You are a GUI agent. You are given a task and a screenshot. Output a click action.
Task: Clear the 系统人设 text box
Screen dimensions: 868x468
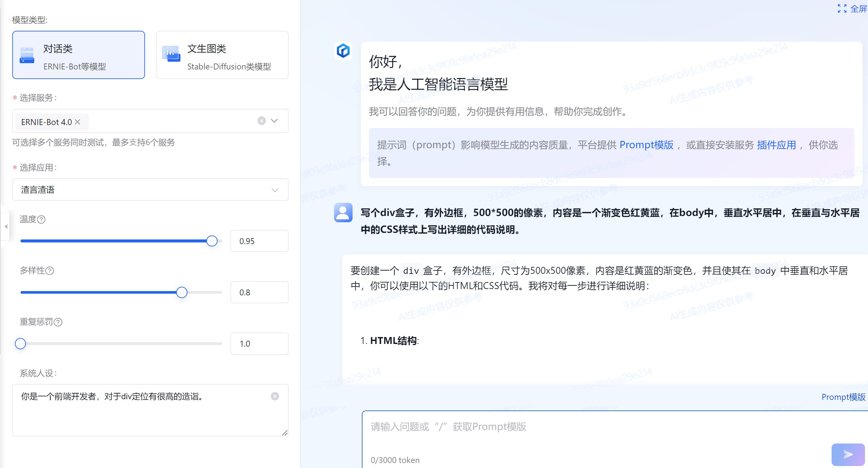pyautogui.click(x=275, y=396)
